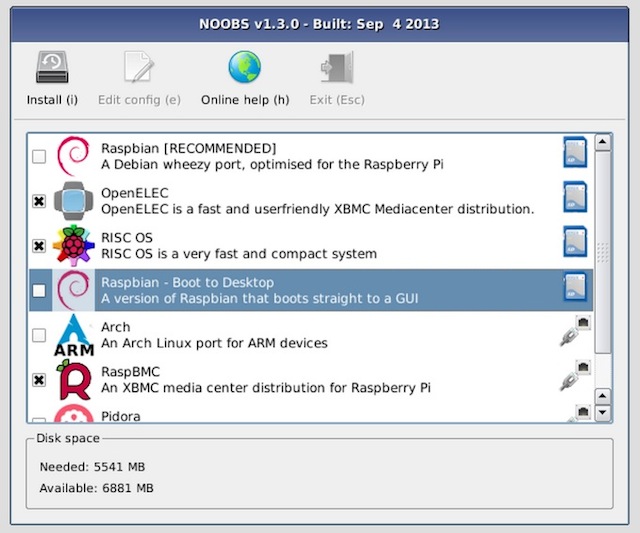Click network icon beside Arch entry

click(x=574, y=331)
